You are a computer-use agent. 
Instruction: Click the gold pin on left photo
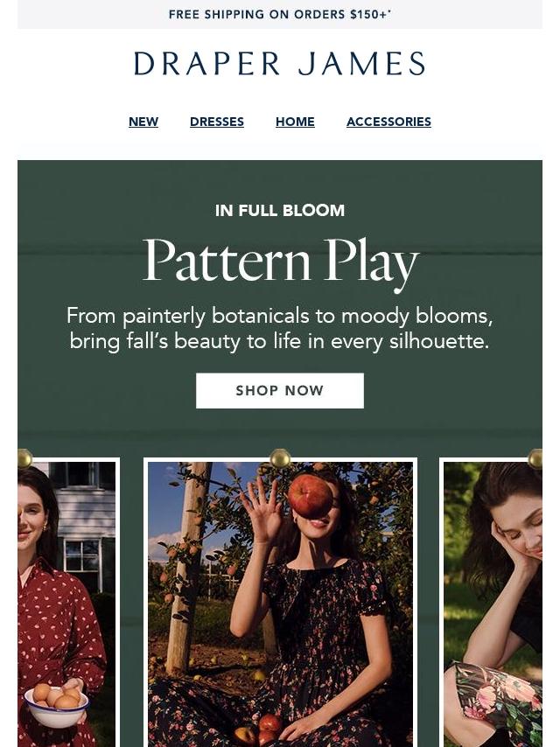pos(24,458)
